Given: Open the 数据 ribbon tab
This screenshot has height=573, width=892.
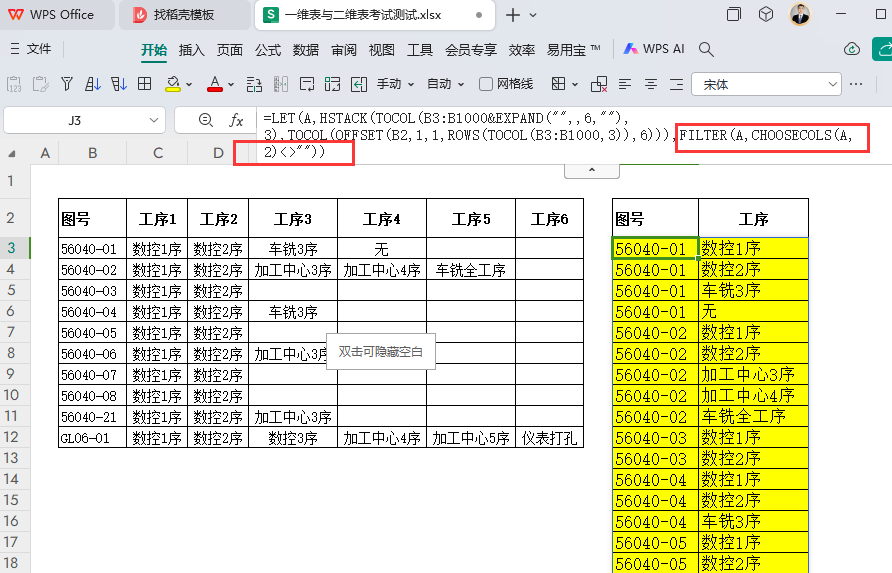Looking at the screenshot, I should [305, 50].
